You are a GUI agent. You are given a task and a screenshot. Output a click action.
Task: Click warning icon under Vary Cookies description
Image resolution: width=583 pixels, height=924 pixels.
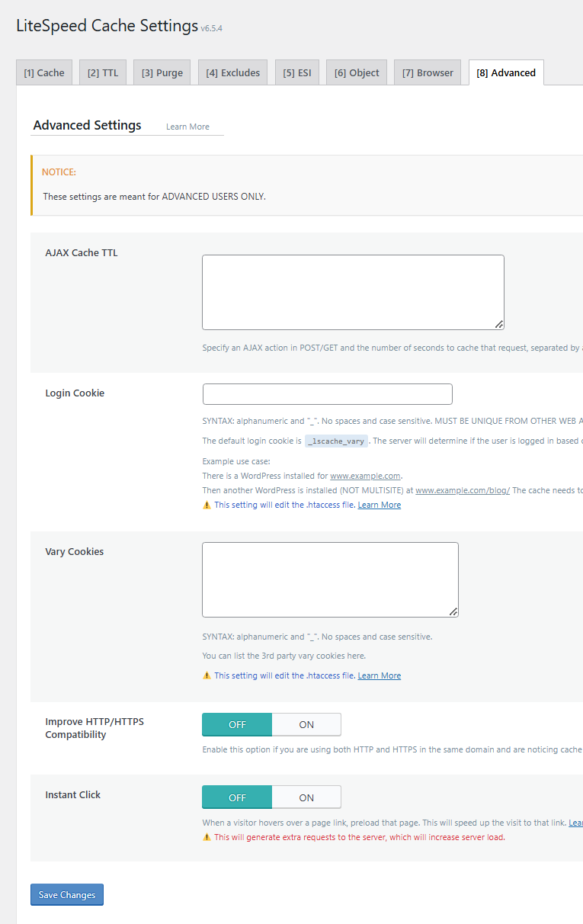(207, 675)
